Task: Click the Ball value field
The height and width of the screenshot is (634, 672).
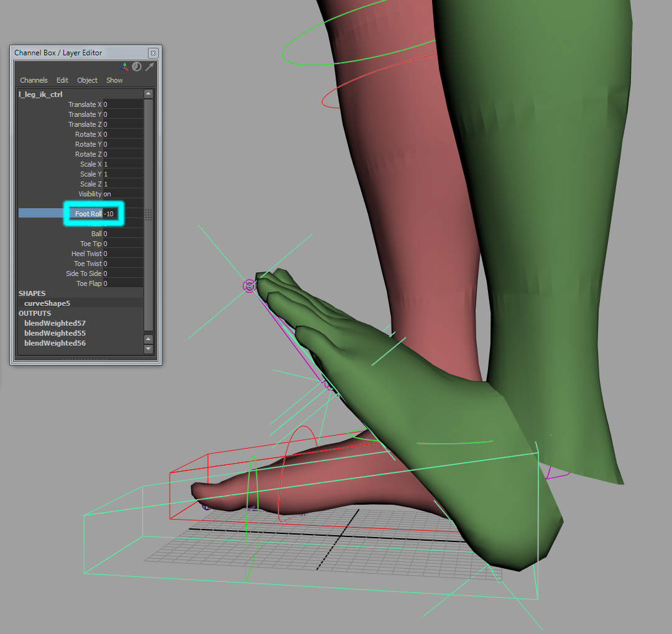Action: [123, 234]
